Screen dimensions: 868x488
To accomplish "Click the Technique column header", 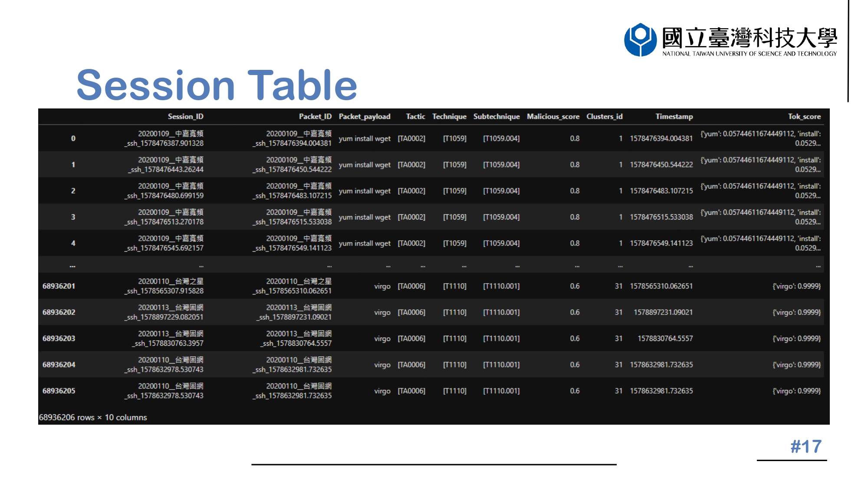I will point(449,116).
